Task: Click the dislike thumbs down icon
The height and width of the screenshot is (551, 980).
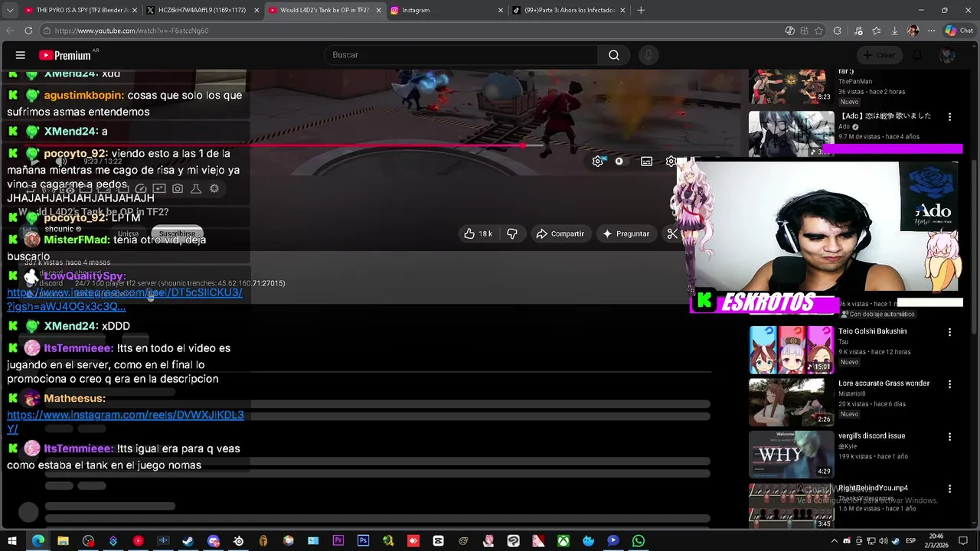Action: (x=512, y=233)
